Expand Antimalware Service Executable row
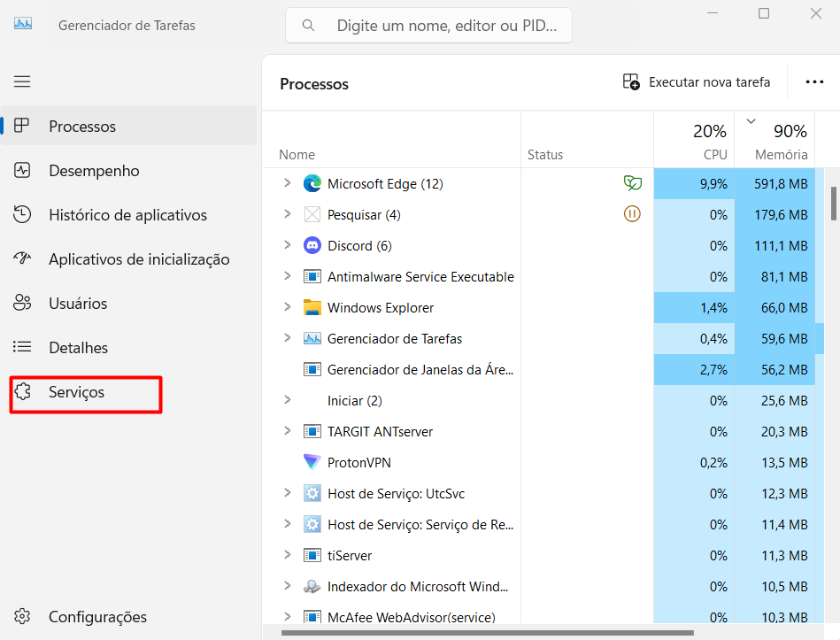Image resolution: width=840 pixels, height=640 pixels. click(x=287, y=276)
